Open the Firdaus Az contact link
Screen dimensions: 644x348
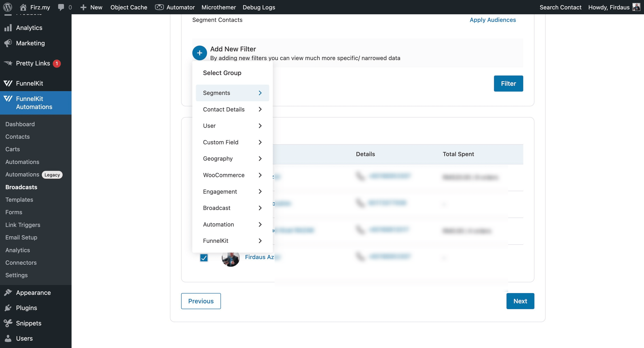259,257
